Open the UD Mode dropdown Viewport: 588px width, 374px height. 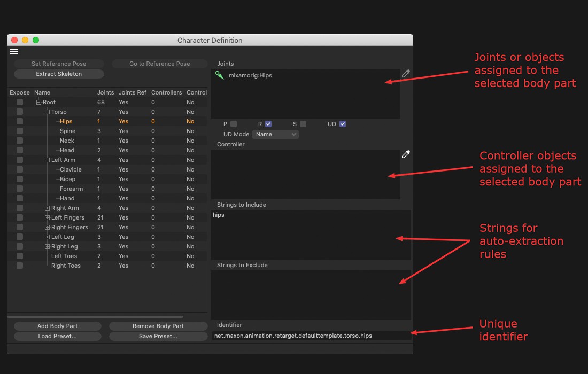275,134
